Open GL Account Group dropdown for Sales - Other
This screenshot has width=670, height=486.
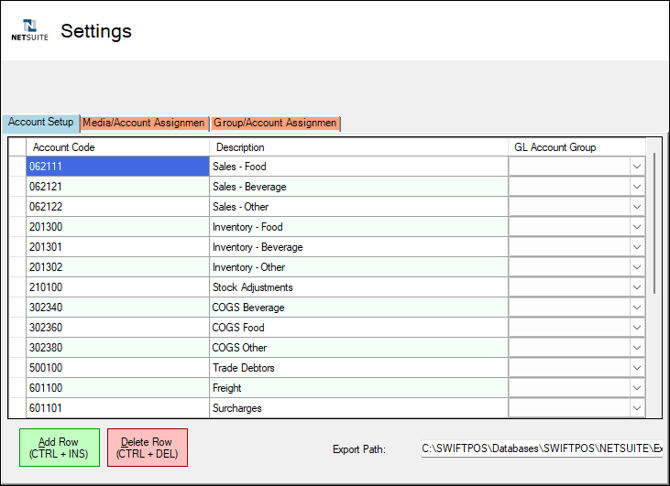[637, 206]
